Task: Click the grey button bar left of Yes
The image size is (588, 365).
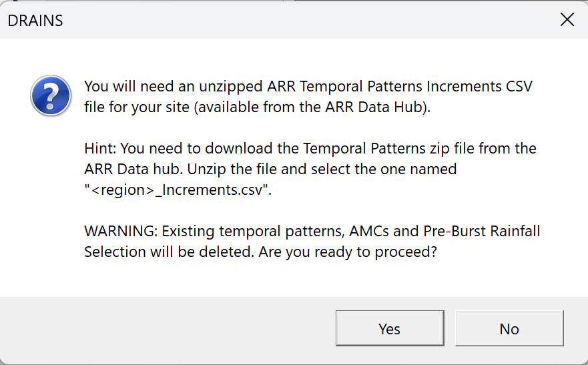Action: point(168,328)
